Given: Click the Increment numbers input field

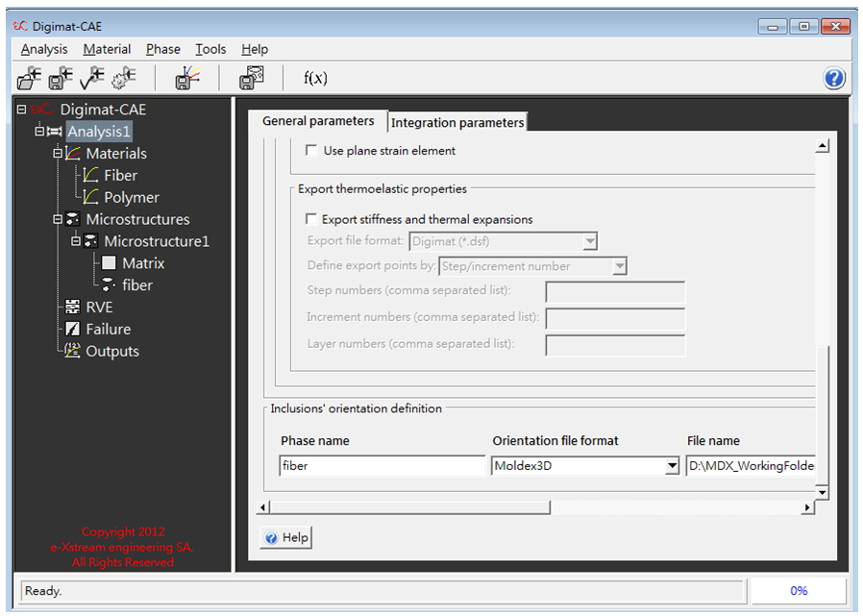Looking at the screenshot, I should click(615, 318).
